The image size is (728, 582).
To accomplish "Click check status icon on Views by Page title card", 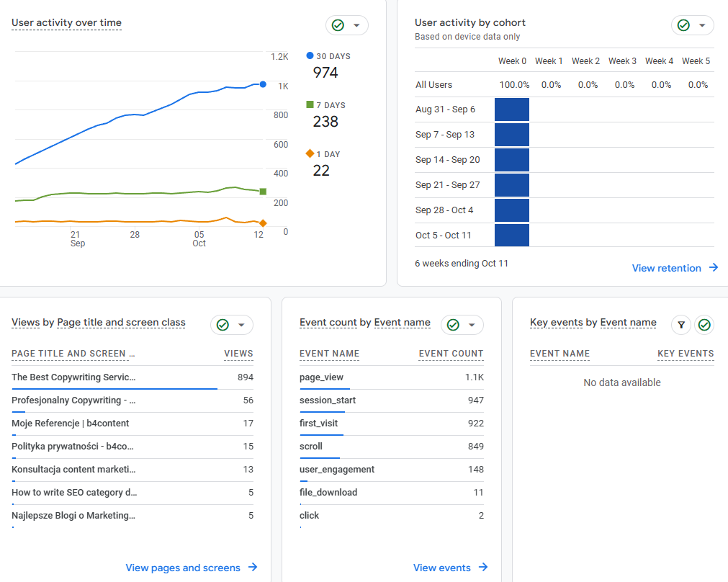I will 223,325.
